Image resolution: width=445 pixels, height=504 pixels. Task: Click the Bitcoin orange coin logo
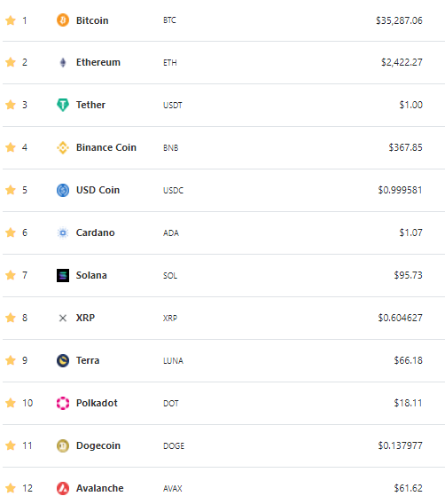pos(63,20)
